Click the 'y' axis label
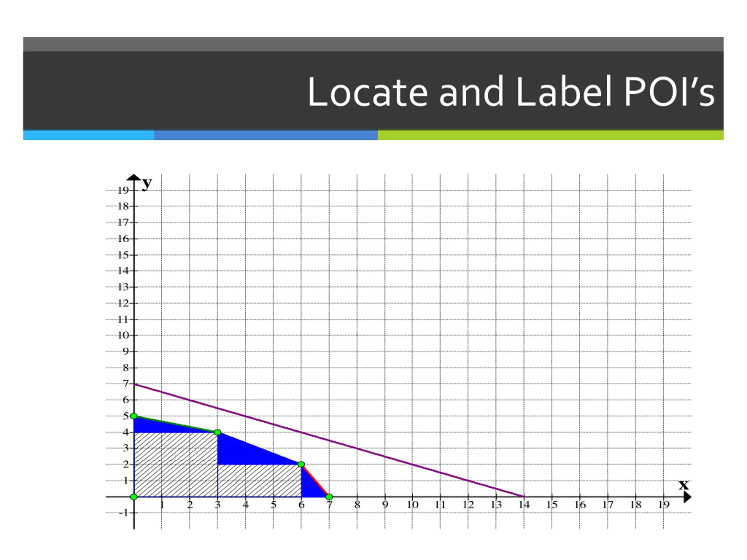This screenshot has height=560, width=747. pos(147,184)
